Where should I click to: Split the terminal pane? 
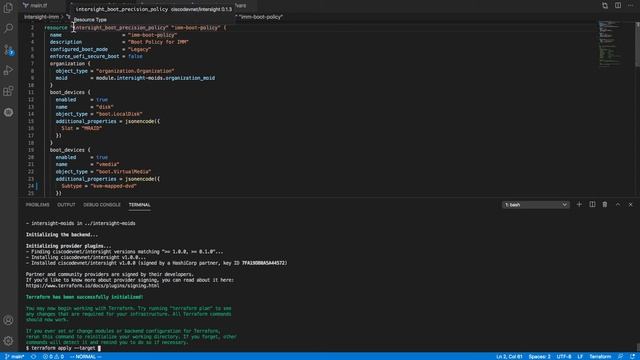[x=592, y=204]
